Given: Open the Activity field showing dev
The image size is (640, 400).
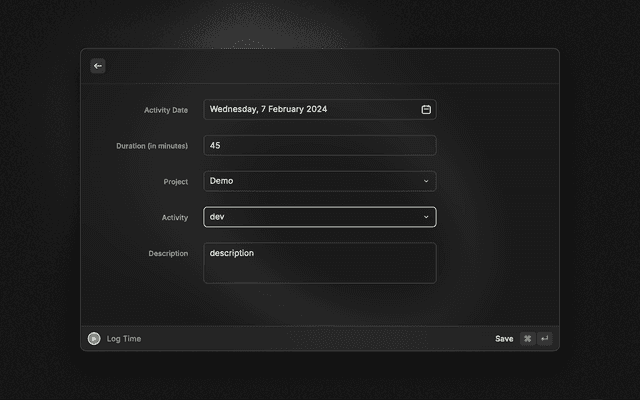Looking at the screenshot, I should (x=310, y=217).
